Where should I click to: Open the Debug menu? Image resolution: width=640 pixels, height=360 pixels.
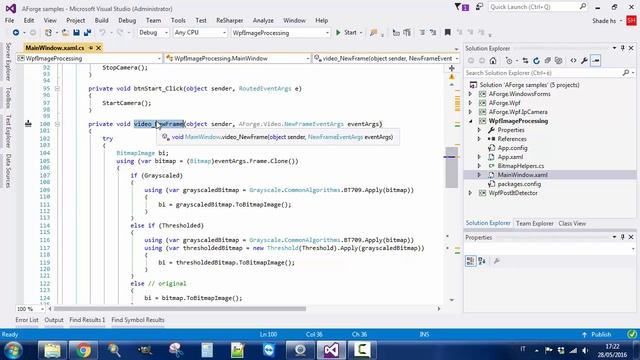click(127, 20)
